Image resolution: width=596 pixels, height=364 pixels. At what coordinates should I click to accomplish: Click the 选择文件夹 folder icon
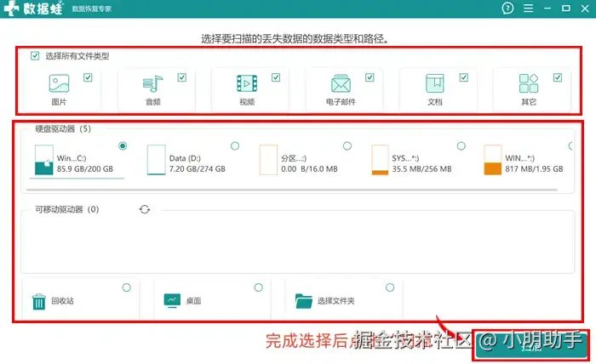point(303,301)
